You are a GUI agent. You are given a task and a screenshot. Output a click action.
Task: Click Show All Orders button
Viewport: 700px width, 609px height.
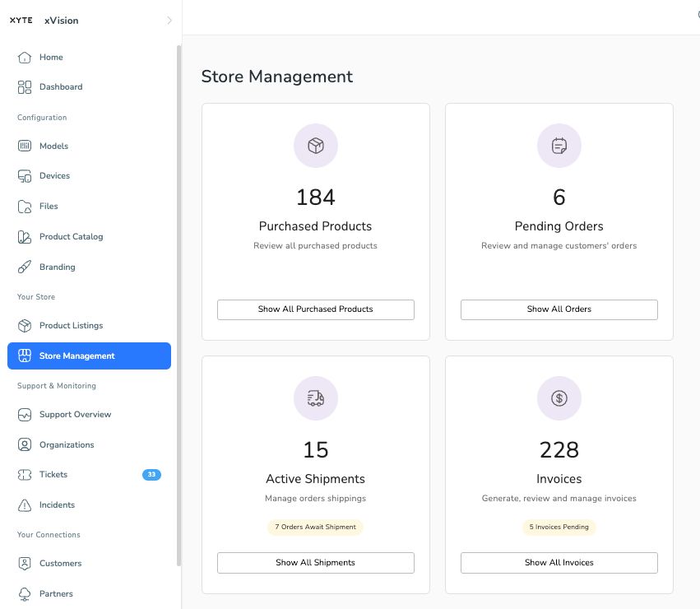pos(559,309)
